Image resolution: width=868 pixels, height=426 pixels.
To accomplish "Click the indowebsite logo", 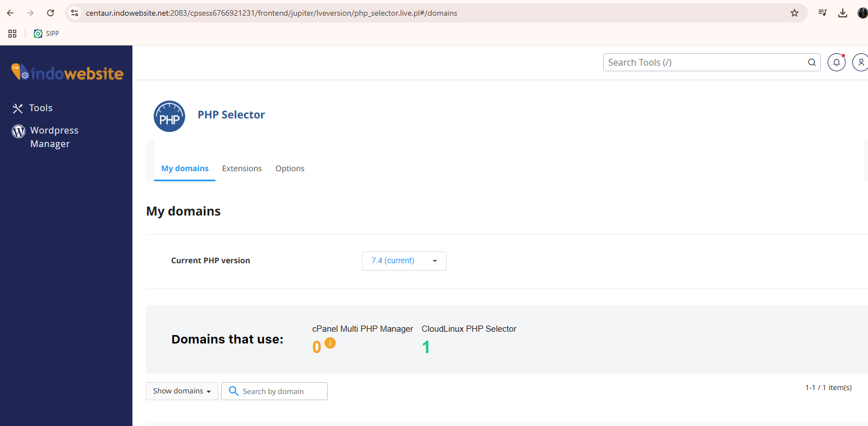I will click(67, 72).
